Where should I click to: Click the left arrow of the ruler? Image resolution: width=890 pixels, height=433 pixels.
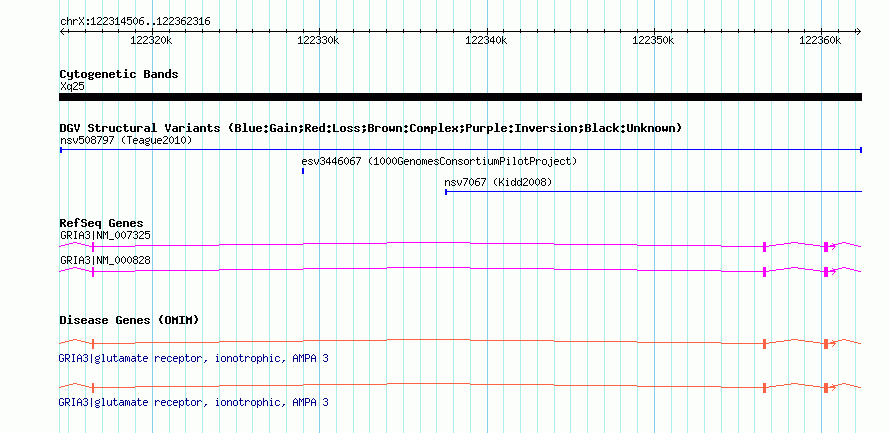tap(62, 31)
